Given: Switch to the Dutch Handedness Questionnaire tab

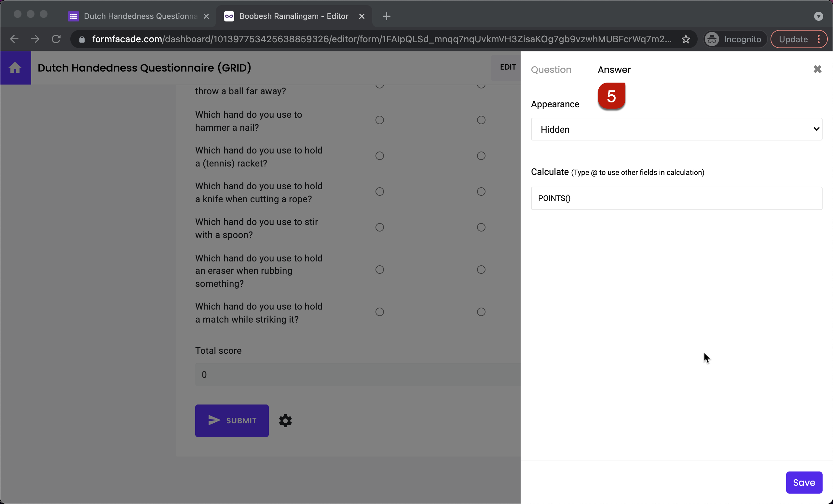Looking at the screenshot, I should 135,16.
